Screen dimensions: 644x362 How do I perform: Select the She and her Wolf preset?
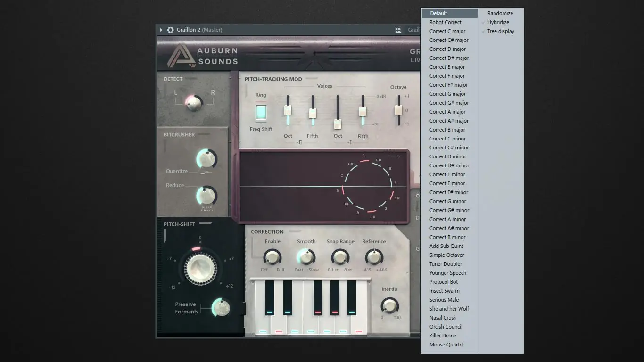450,309
